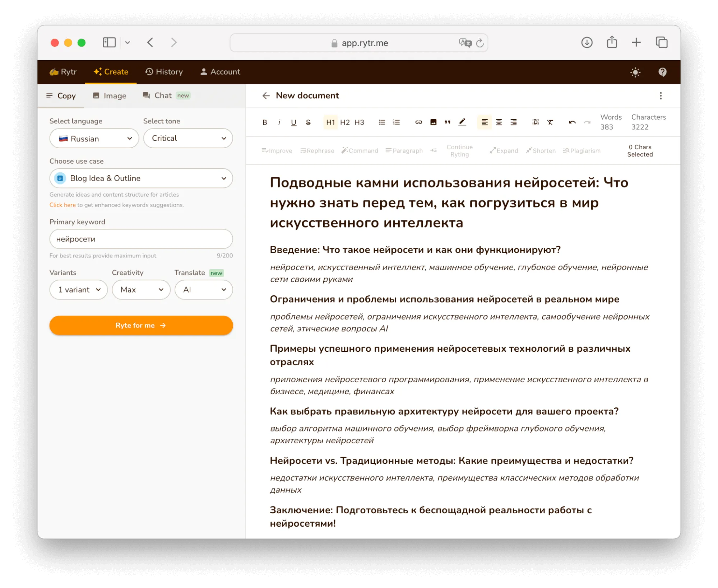Open the Select language dropdown
The image size is (718, 588).
(92, 138)
